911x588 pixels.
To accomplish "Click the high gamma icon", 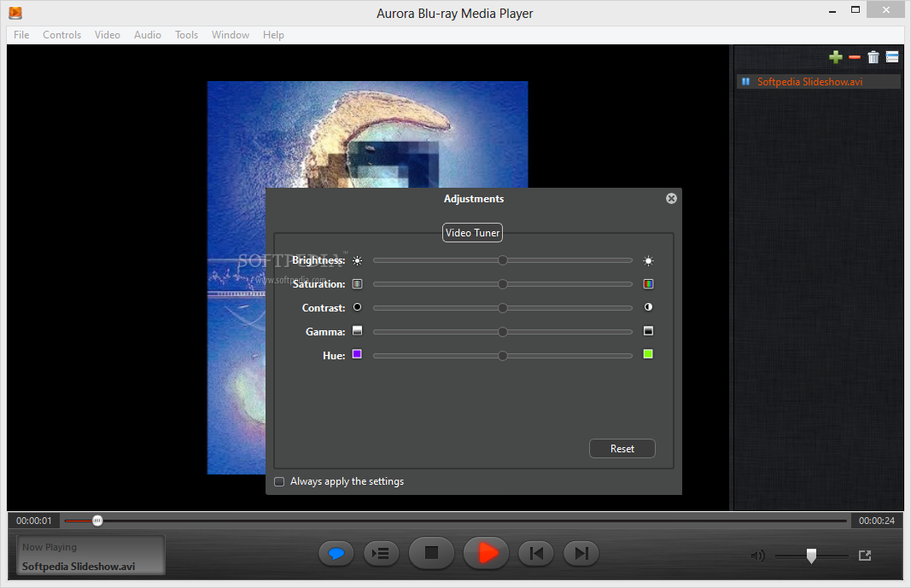I will (x=648, y=331).
